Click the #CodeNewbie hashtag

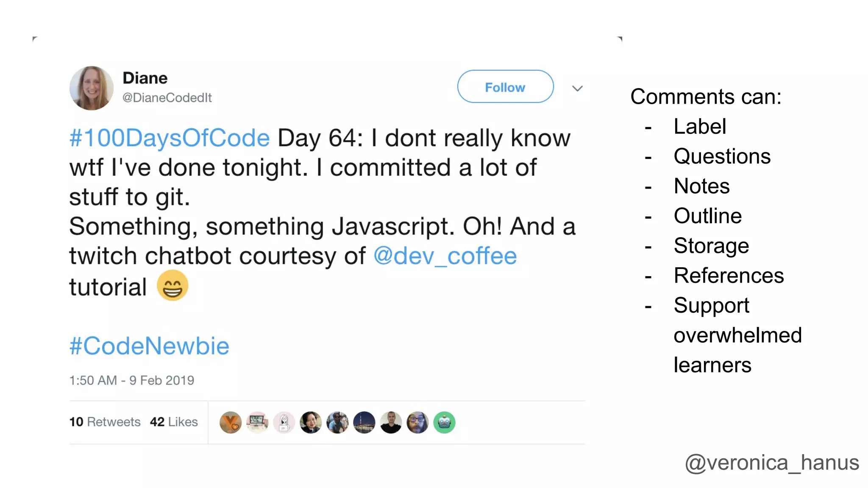(x=149, y=346)
